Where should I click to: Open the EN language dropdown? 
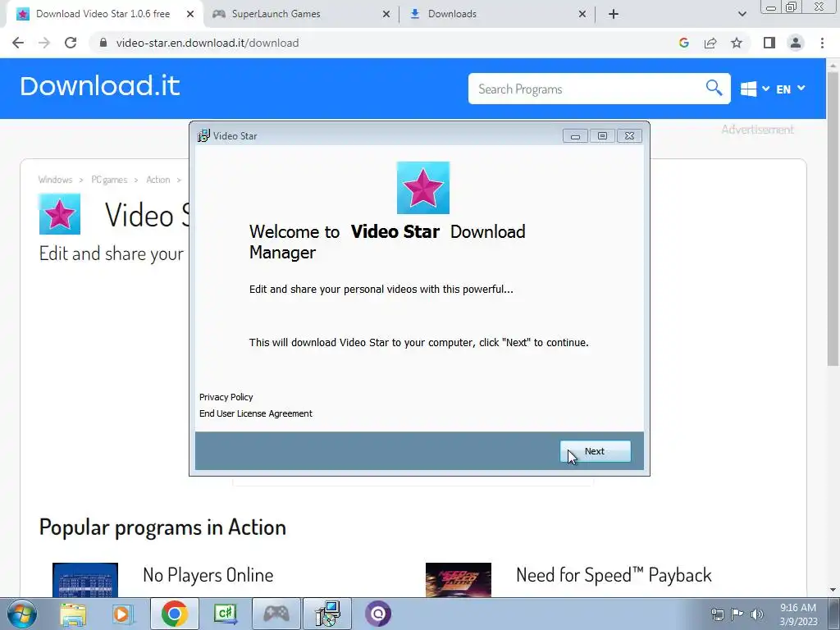(790, 89)
